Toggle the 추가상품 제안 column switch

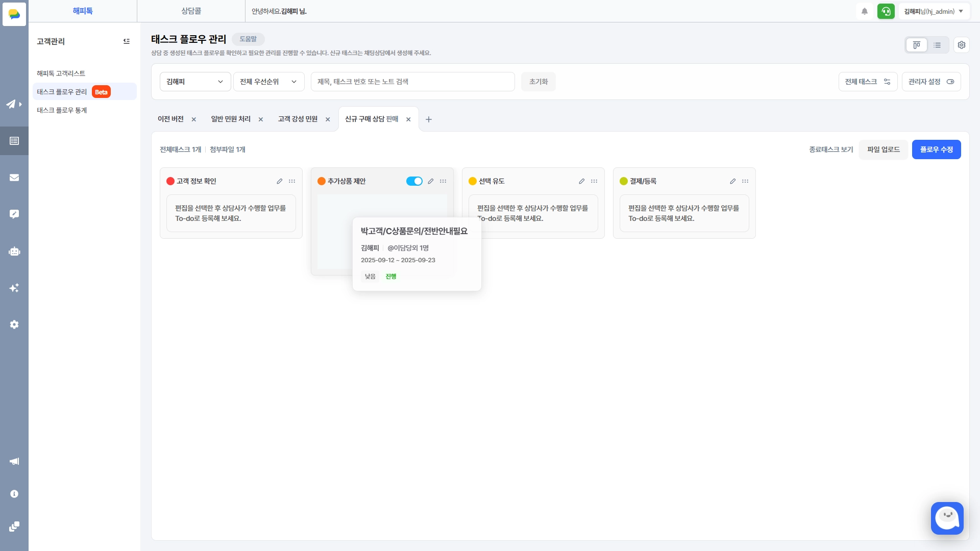tap(414, 181)
